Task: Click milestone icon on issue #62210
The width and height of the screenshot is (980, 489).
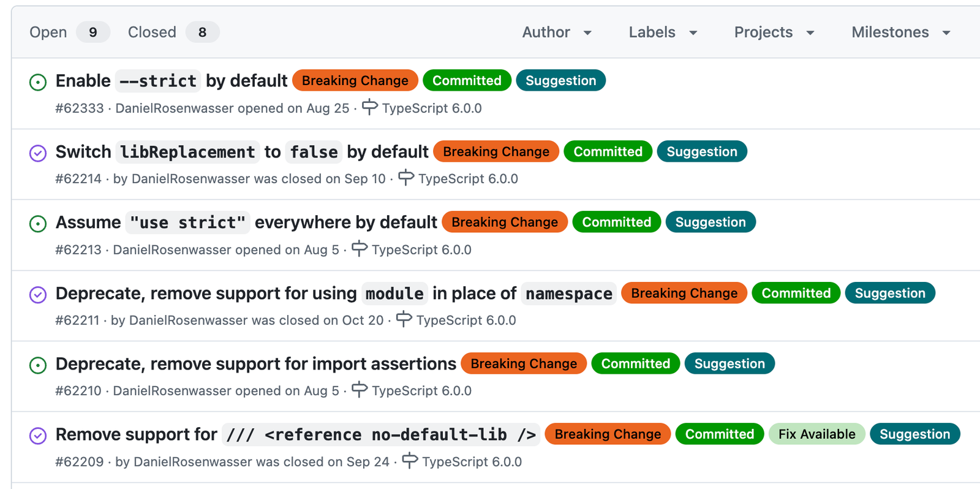Action: (x=360, y=390)
